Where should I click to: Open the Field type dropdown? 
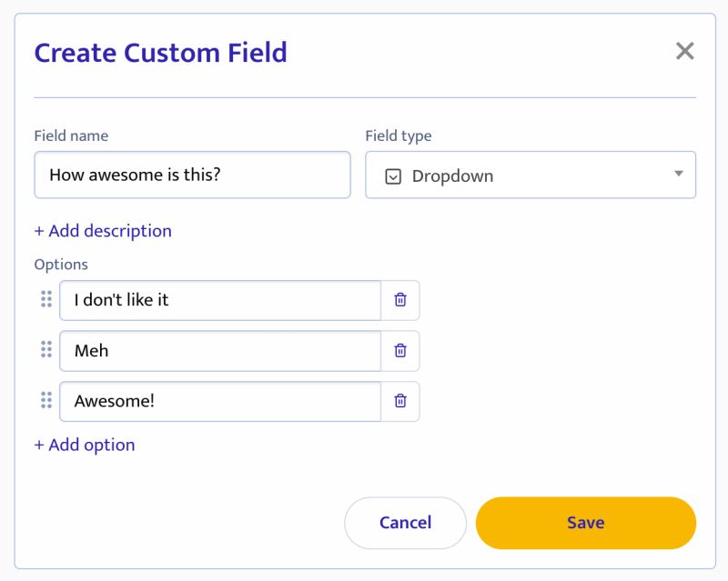[x=531, y=175]
